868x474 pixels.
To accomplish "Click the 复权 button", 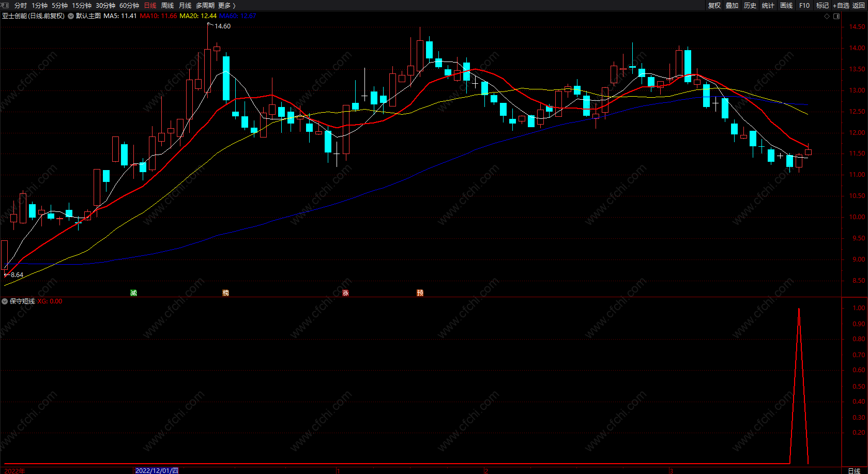I will [714, 5].
